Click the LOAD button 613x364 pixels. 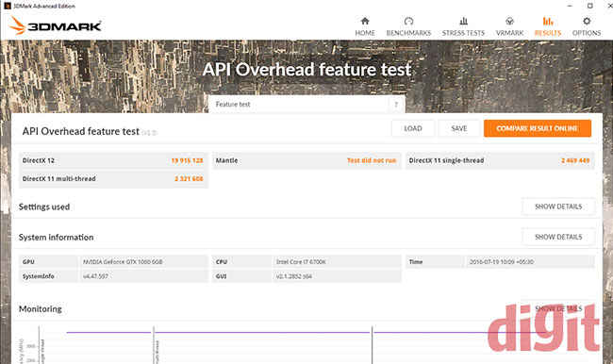413,128
